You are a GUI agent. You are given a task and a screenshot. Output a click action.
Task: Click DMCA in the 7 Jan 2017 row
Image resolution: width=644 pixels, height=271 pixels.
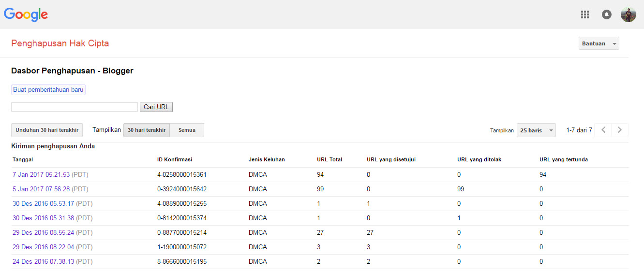pos(258,174)
